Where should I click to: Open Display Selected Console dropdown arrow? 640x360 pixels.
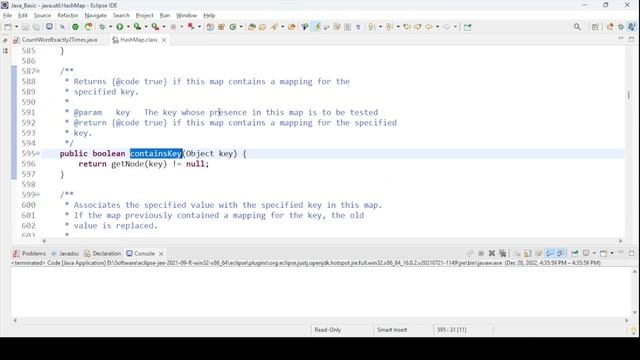tap(594, 253)
